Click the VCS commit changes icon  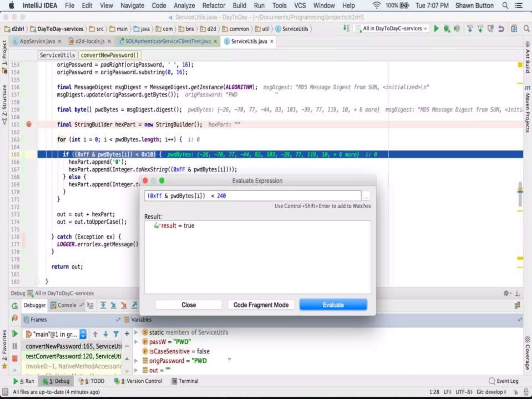[x=480, y=29]
